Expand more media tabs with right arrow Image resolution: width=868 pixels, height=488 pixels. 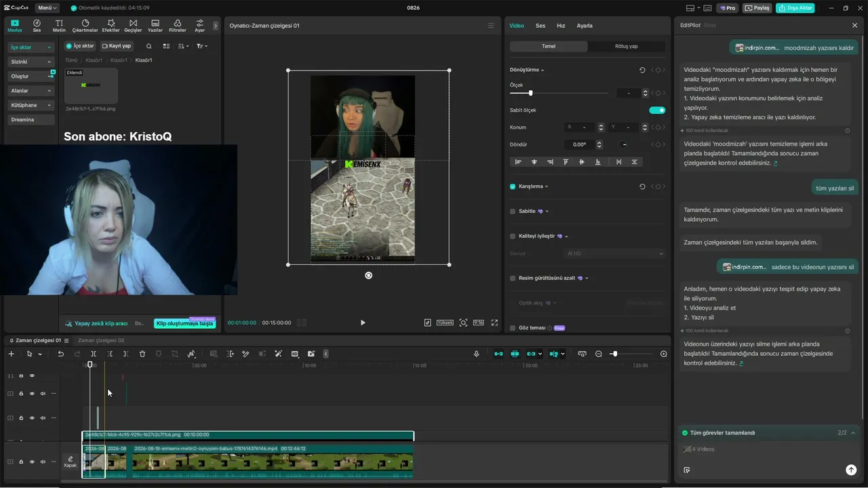click(x=216, y=26)
